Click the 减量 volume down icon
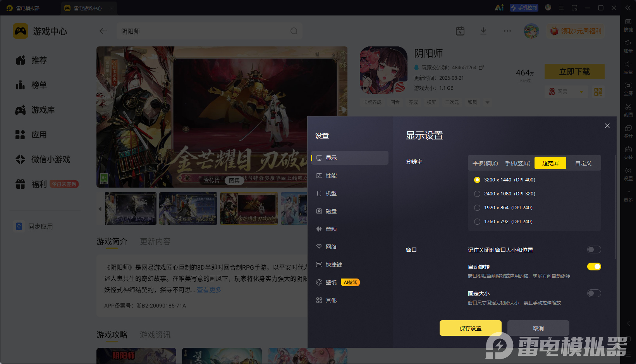 coord(628,68)
